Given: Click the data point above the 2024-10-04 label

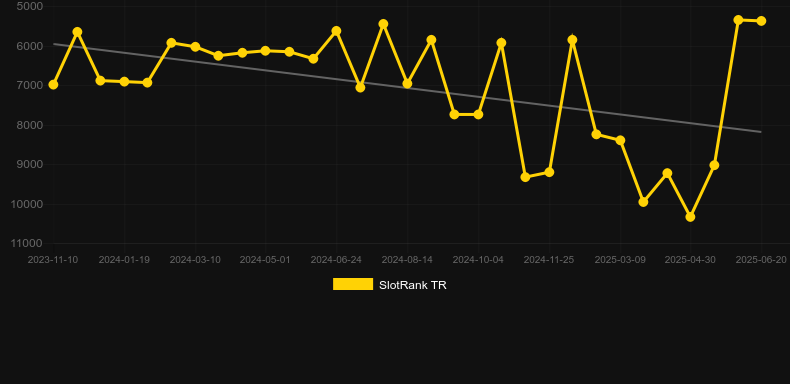Looking at the screenshot, I should tap(478, 115).
